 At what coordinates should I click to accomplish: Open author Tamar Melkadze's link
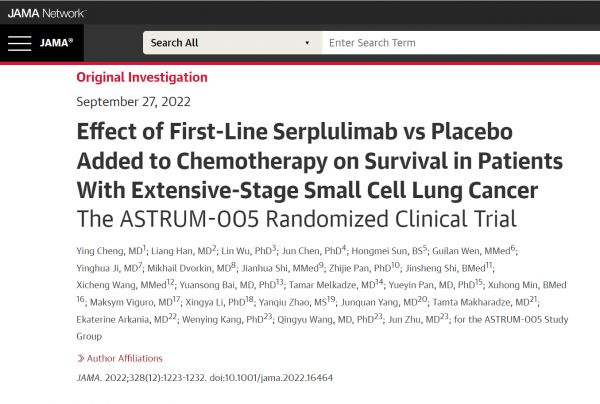pyautogui.click(x=345, y=286)
